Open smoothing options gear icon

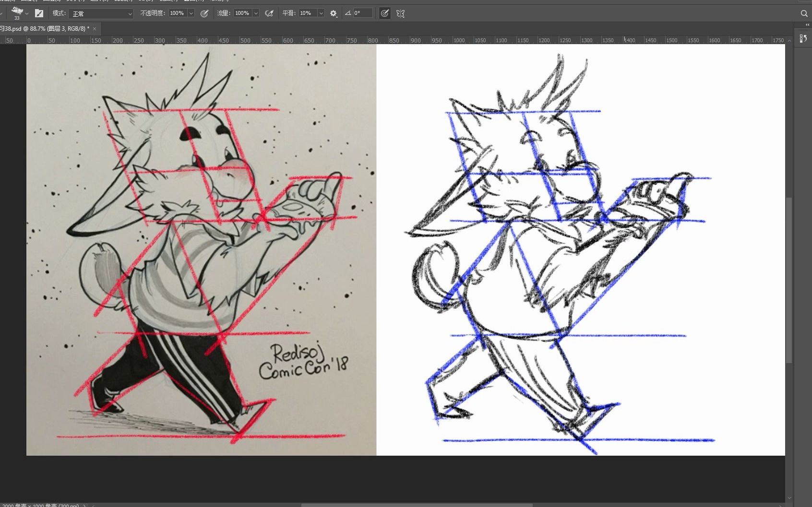pos(334,13)
